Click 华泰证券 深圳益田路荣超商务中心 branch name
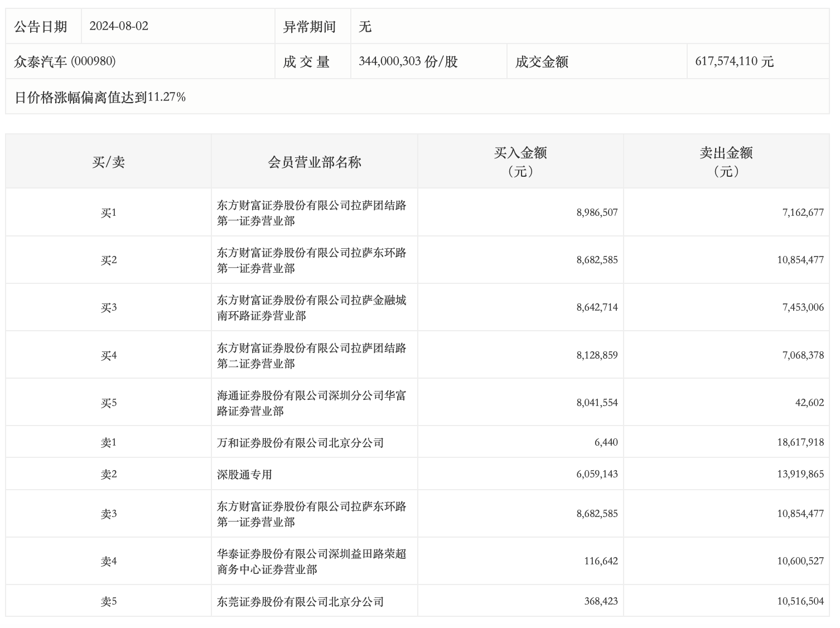 (x=311, y=561)
